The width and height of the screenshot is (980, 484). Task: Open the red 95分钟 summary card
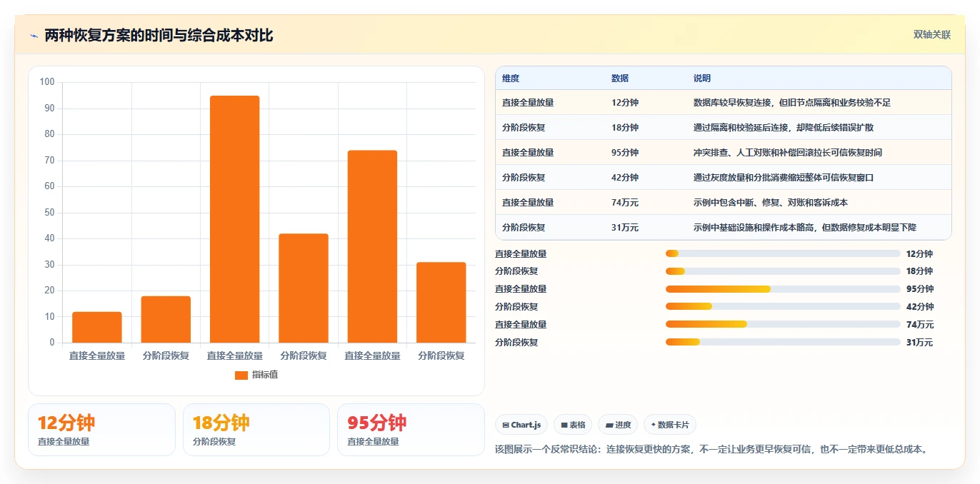pyautogui.click(x=411, y=430)
